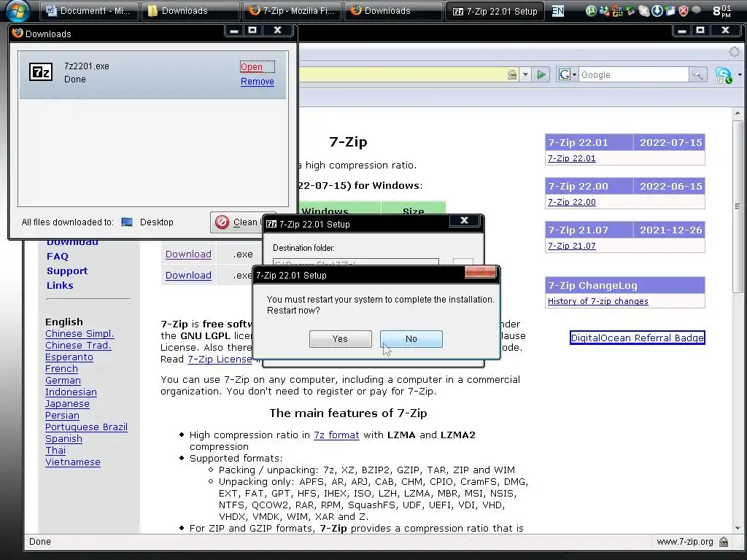This screenshot has height=560, width=747.
Task: Click the blue download arrow tray icon
Action: (657, 10)
